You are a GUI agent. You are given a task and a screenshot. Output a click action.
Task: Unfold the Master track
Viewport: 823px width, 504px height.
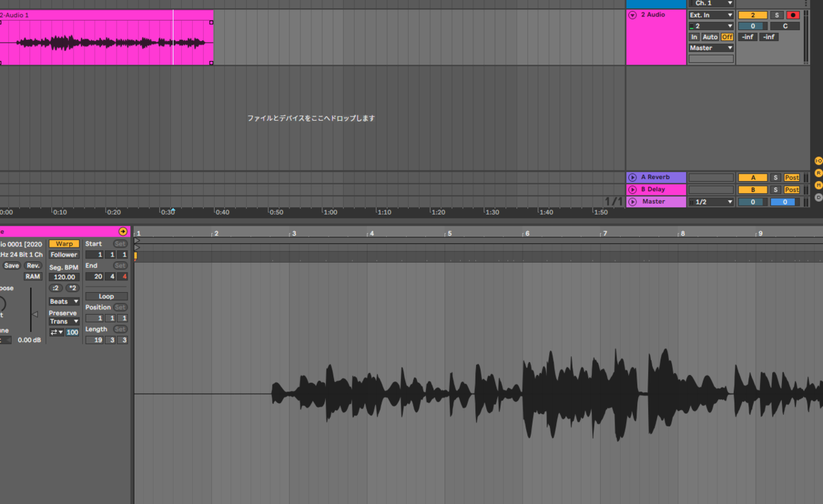click(632, 202)
